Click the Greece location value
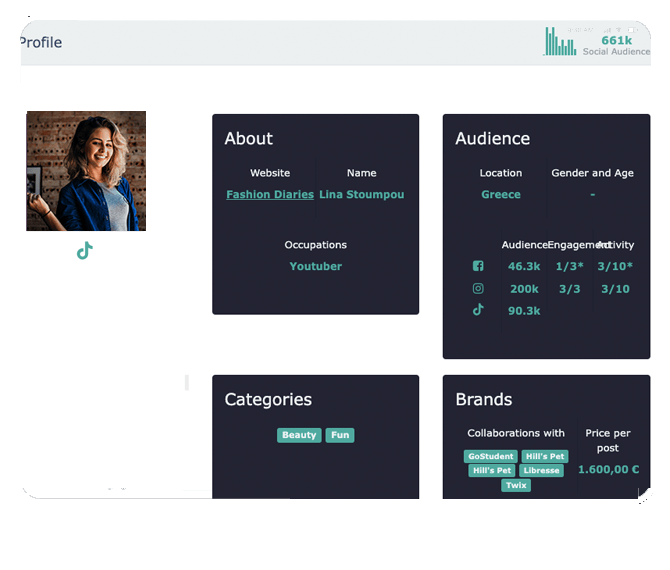Viewport: 670px width, 570px height. pos(501,195)
